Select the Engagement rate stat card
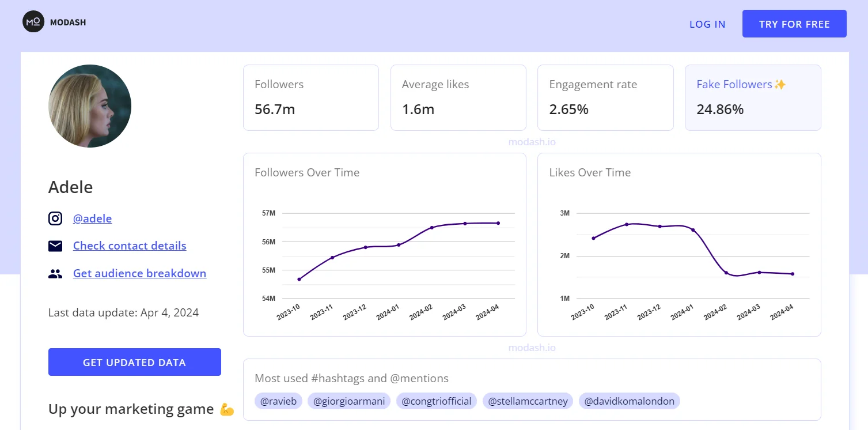 605,97
